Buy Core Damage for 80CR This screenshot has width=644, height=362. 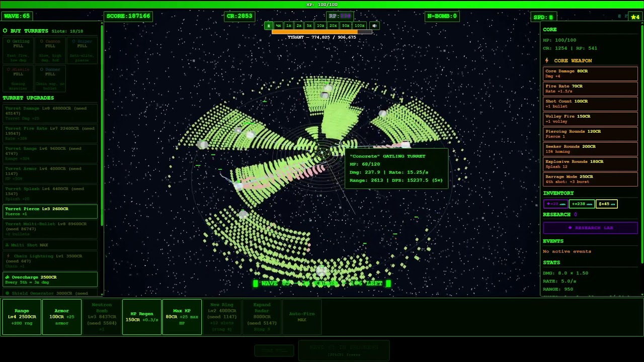590,73
